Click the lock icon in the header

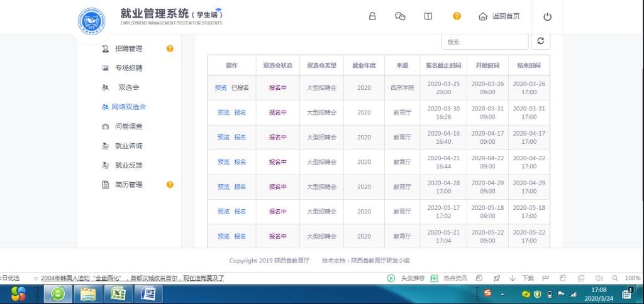372,16
